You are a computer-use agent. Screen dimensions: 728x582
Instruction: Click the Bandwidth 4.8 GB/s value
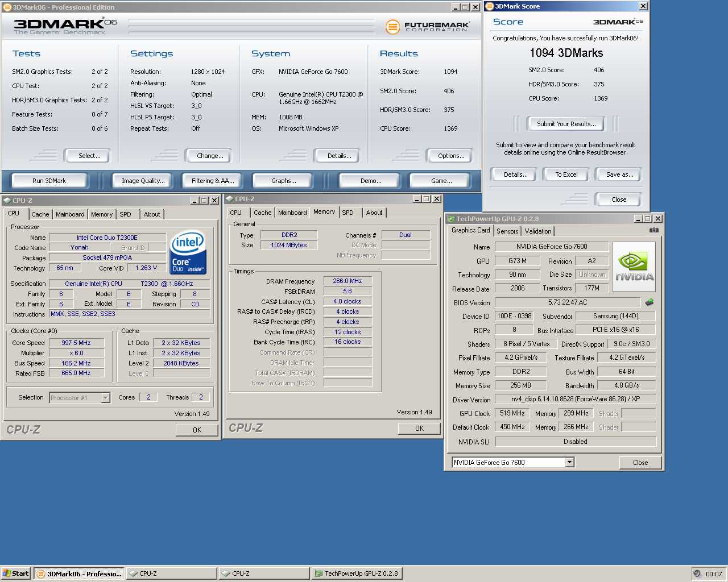[626, 385]
